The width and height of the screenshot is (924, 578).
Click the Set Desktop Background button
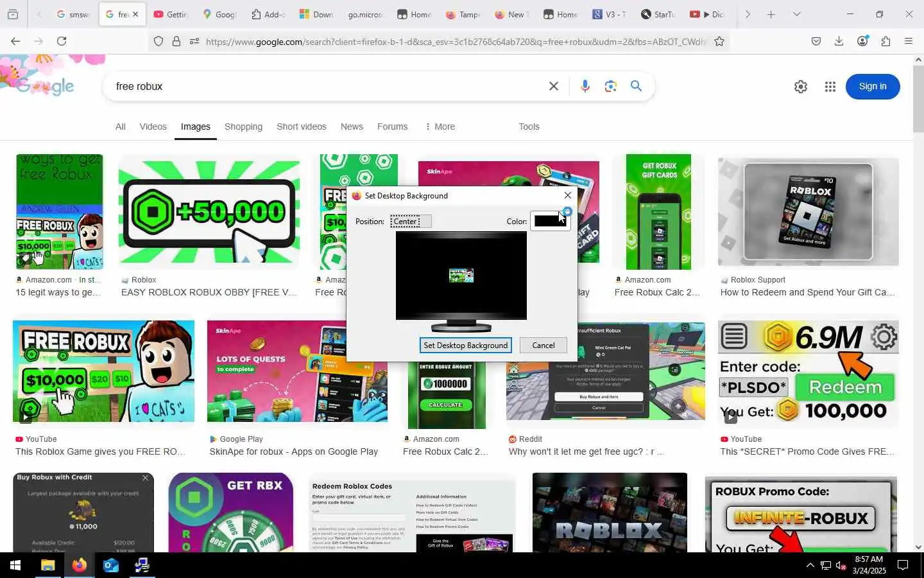[466, 346]
